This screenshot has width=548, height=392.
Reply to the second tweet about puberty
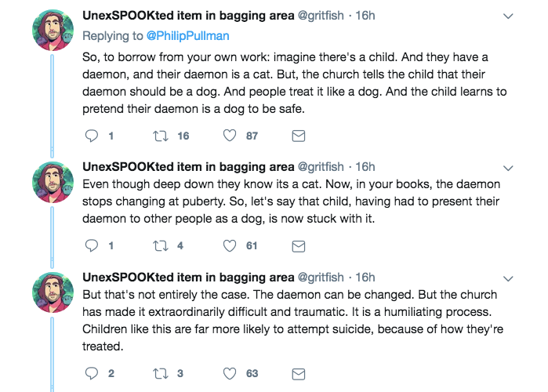coord(90,245)
